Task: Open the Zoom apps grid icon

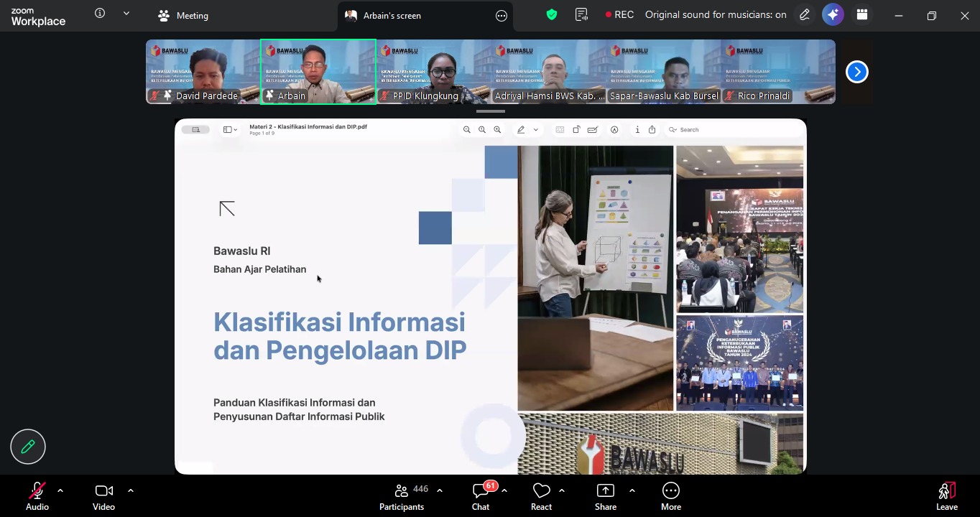Action: pos(862,14)
